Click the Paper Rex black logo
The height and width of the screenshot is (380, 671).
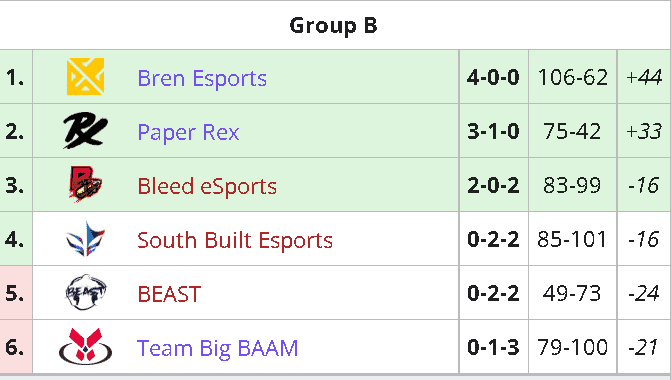85,131
